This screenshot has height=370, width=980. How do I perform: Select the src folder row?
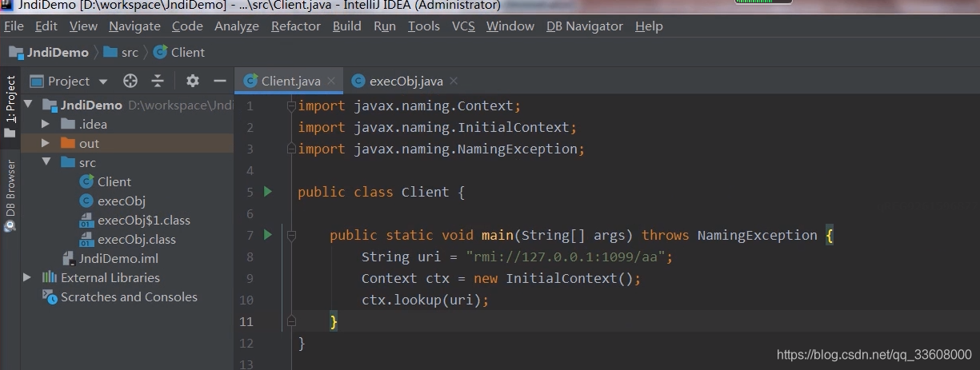coord(128,162)
